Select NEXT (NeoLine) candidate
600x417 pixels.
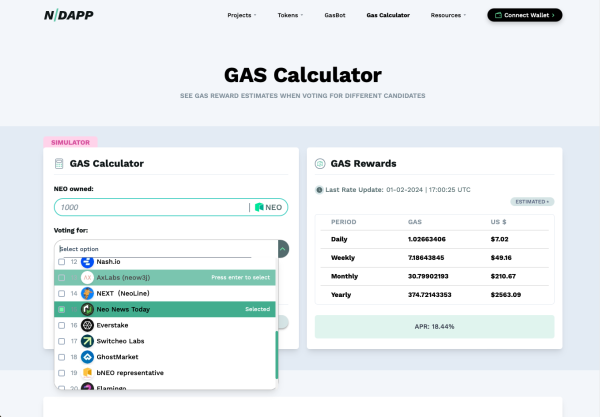165,293
